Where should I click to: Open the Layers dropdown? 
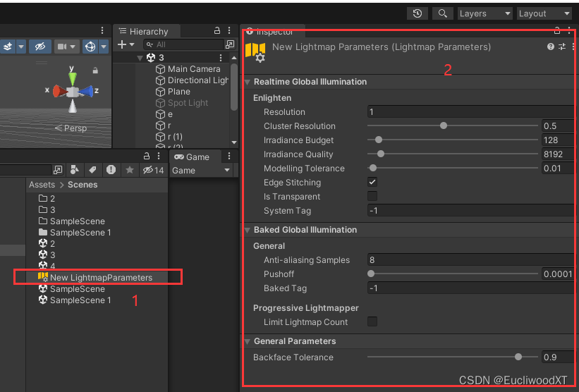484,13
